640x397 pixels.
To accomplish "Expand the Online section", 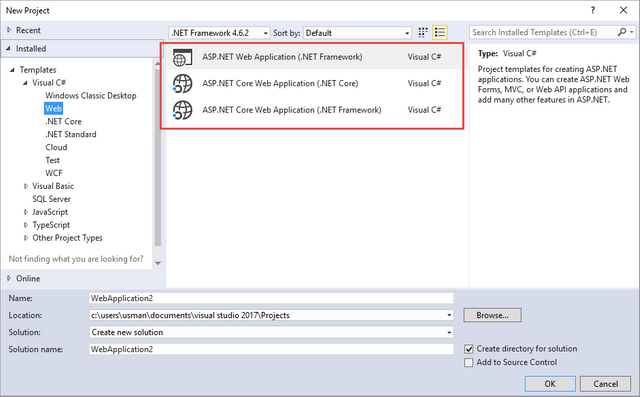I will point(9,278).
